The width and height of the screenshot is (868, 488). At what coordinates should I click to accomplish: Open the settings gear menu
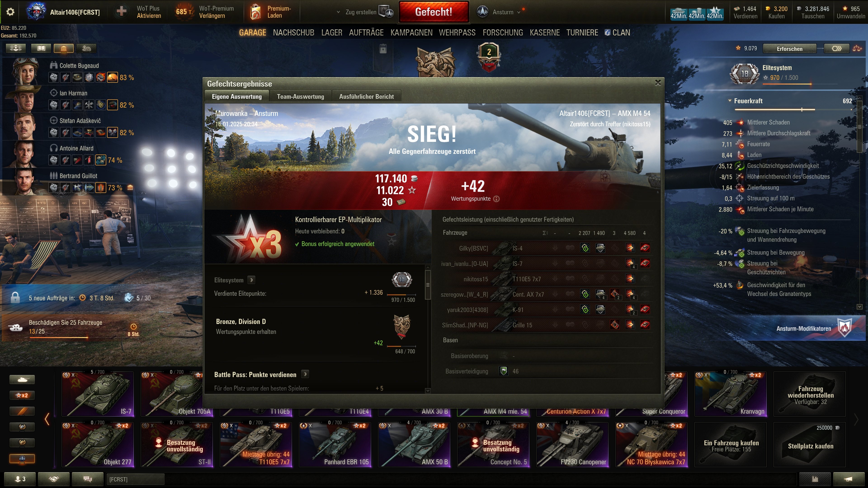click(10, 12)
